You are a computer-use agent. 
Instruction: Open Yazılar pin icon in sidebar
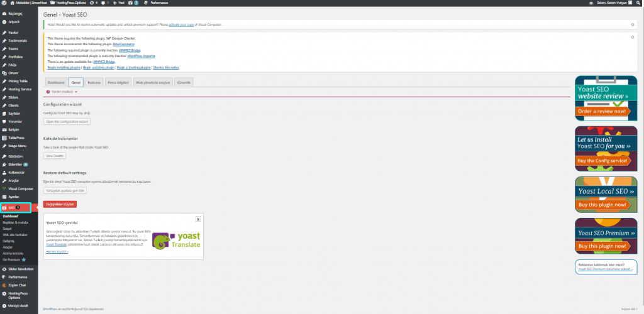4,33
